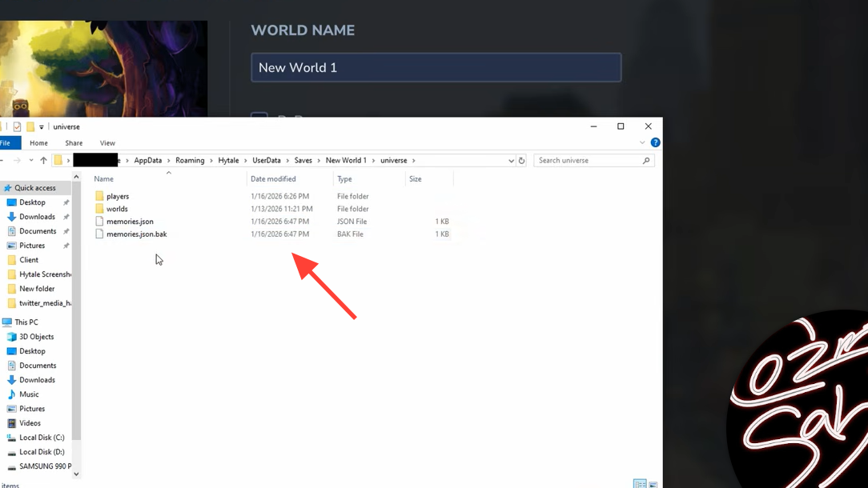This screenshot has height=488, width=868.
Task: Open the View ribbon tab
Action: [x=107, y=142]
